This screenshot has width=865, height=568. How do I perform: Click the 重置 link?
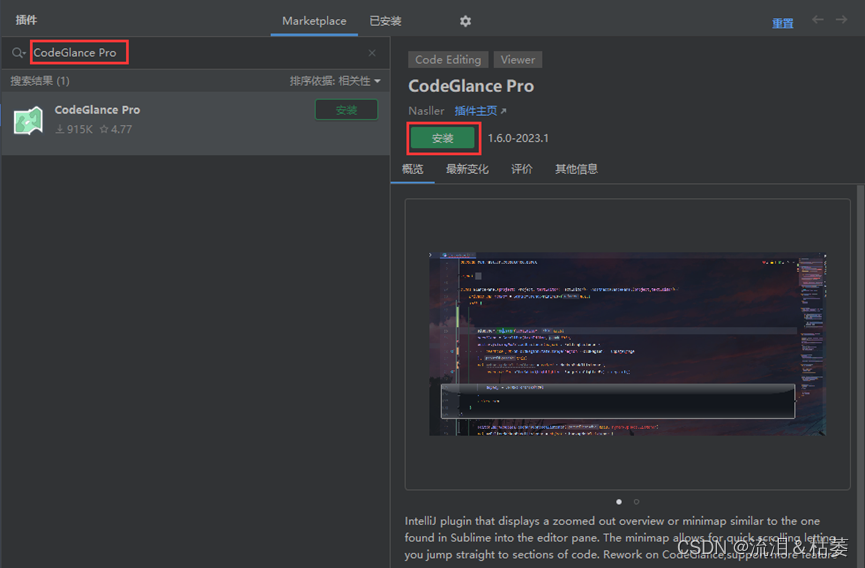click(782, 23)
